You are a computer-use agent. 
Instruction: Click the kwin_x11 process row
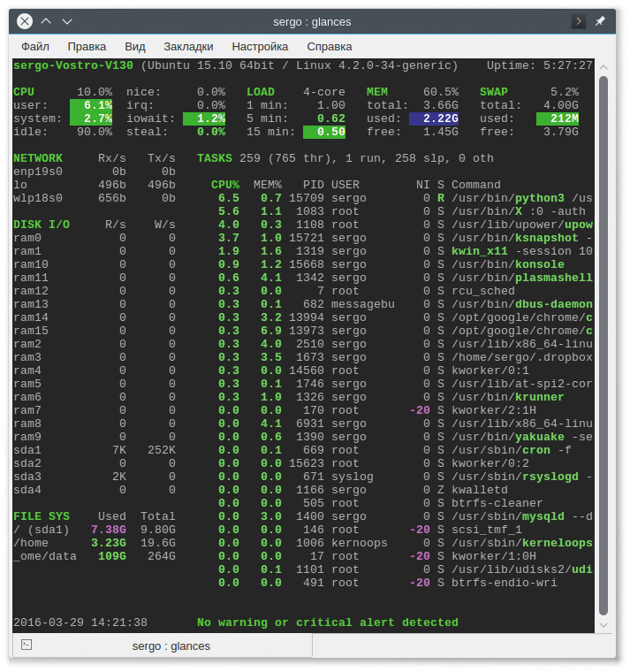[x=406, y=251]
